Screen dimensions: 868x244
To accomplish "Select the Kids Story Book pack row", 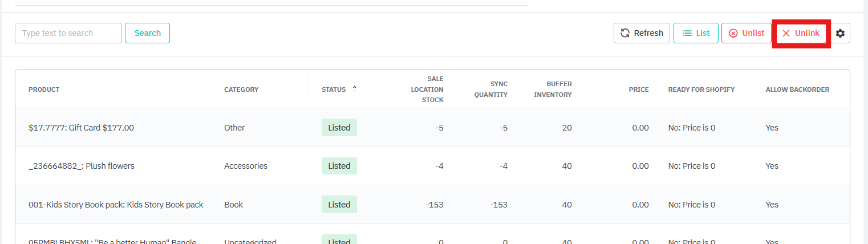I will [x=116, y=205].
